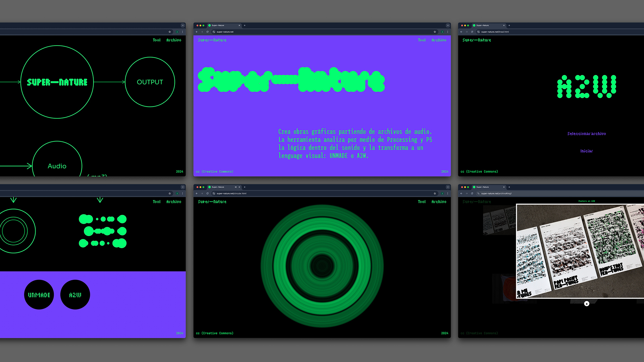This screenshot has height=362, width=644.
Task: Bookmark star in UNMADE/A2W window
Action: [170, 193]
